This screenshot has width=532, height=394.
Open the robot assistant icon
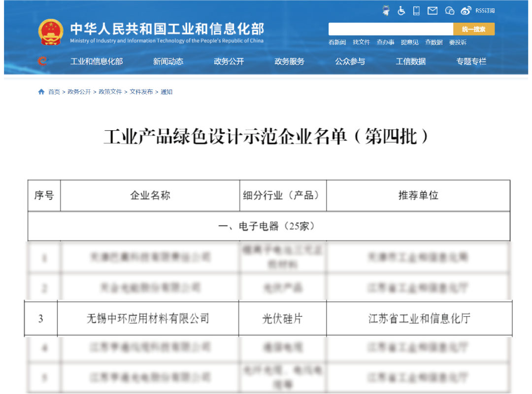pos(386,10)
